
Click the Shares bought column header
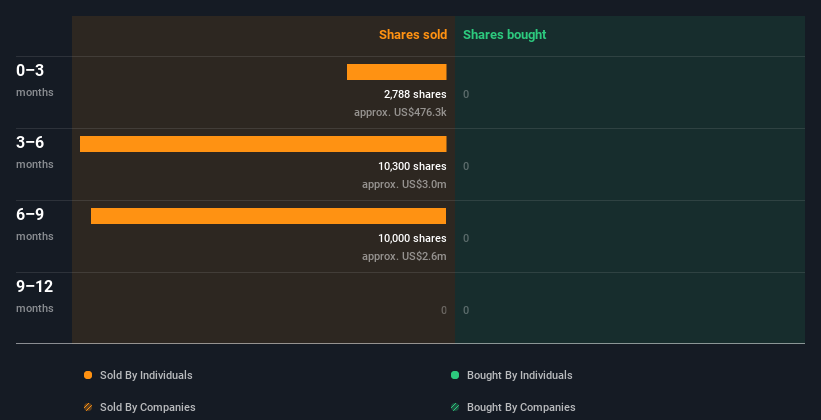coord(505,35)
